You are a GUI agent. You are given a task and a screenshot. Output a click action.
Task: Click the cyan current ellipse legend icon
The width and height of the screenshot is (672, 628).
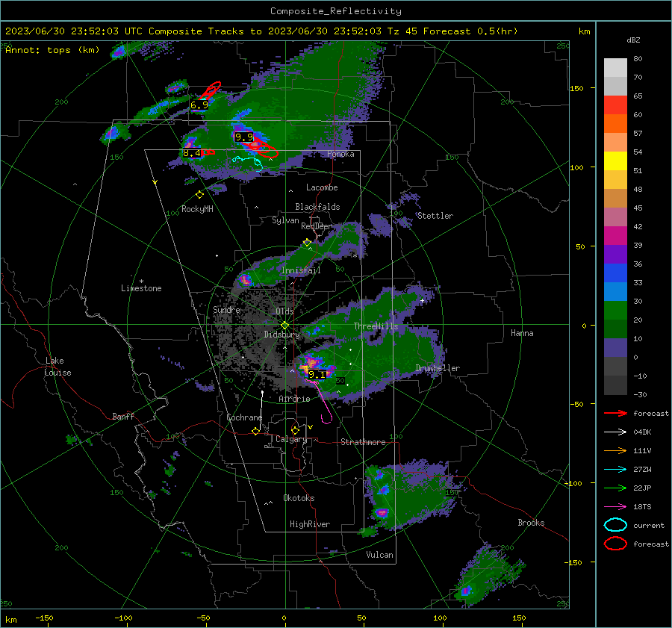[615, 525]
